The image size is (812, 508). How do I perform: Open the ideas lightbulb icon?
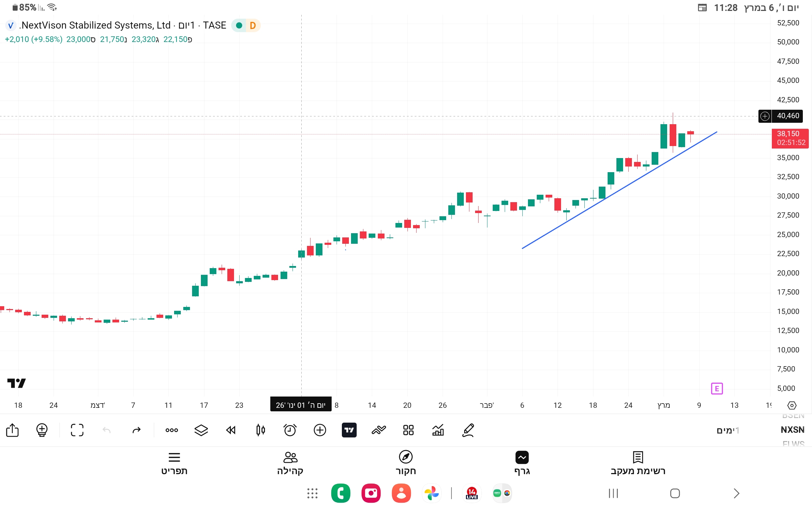(42, 430)
